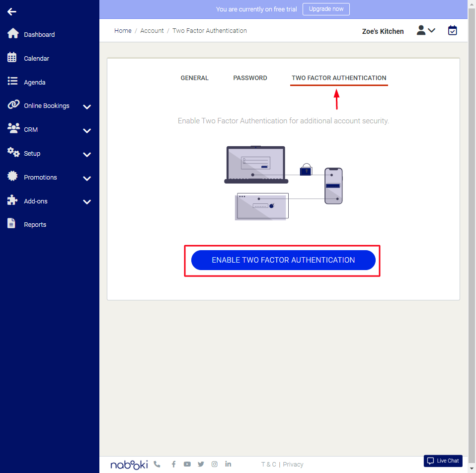This screenshot has height=473, width=476.
Task: Expand the Online Bookings chevron
Action: click(87, 106)
